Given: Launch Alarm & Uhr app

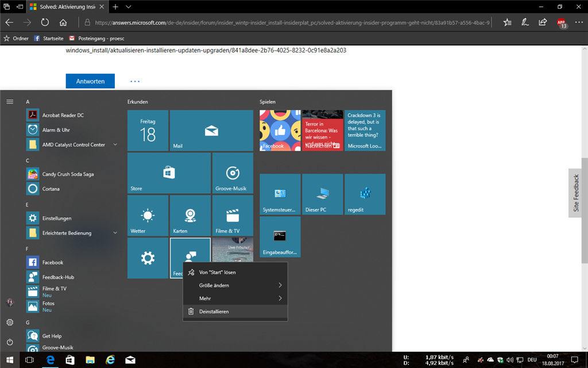Looking at the screenshot, I should click(x=71, y=130).
